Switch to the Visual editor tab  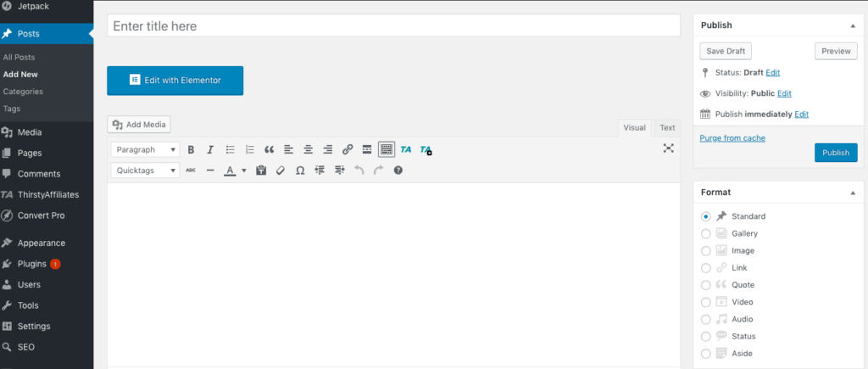pyautogui.click(x=634, y=127)
